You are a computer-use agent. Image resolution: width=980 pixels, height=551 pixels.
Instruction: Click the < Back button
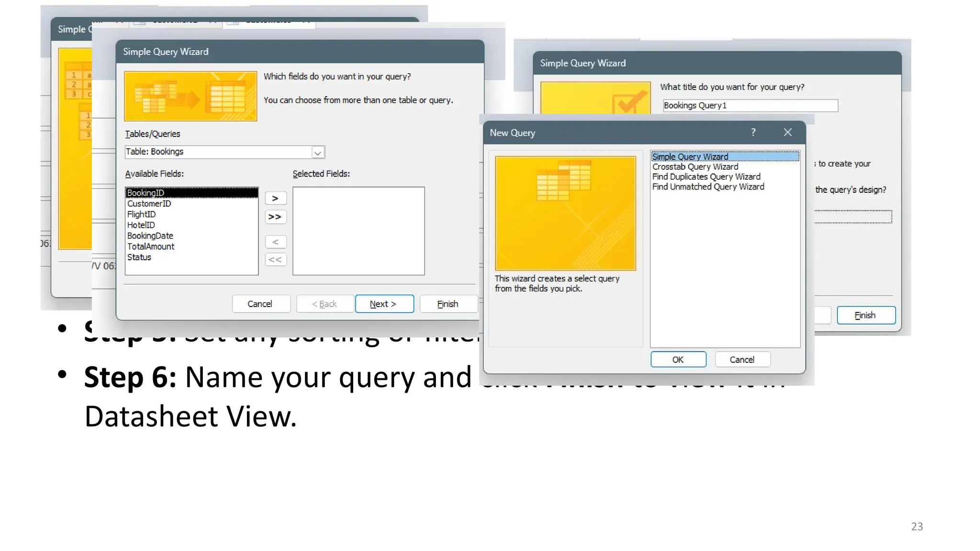click(325, 304)
